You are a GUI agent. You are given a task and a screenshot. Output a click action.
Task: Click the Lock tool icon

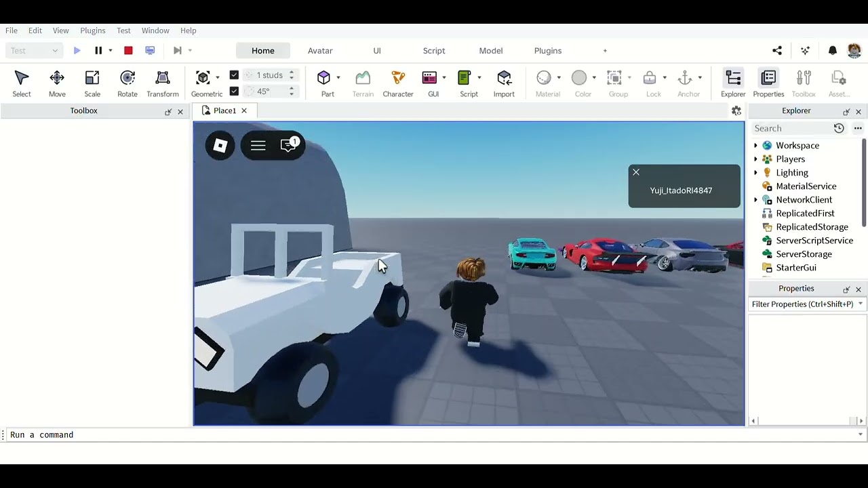[650, 77]
